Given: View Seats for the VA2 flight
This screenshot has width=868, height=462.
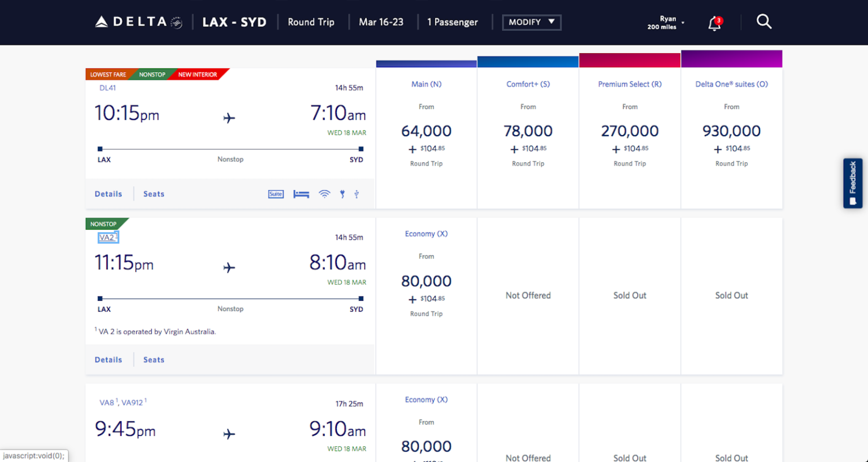Looking at the screenshot, I should pos(153,359).
